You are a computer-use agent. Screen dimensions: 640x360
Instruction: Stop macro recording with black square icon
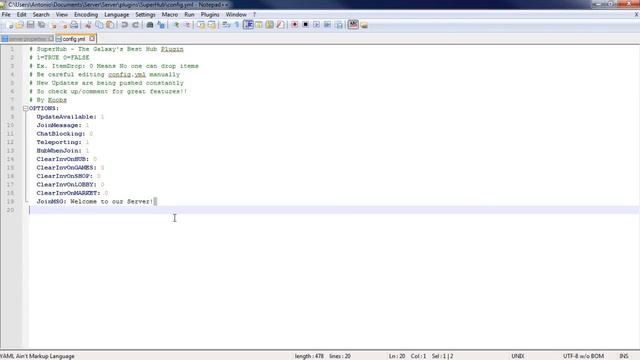(305, 25)
